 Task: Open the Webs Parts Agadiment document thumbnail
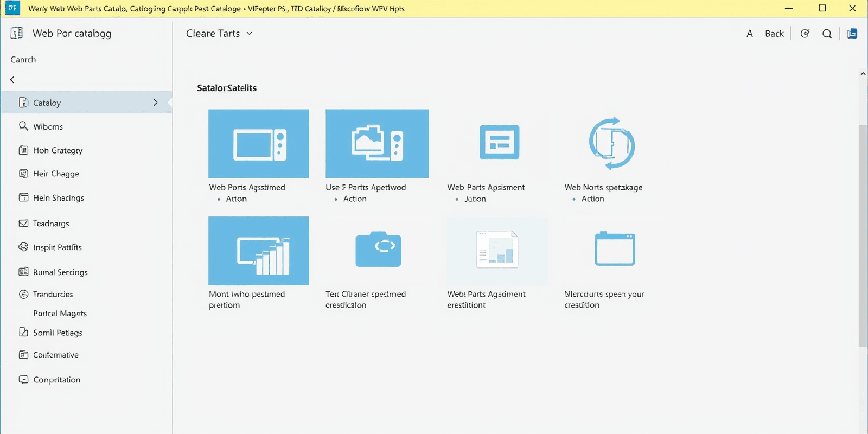(x=497, y=250)
